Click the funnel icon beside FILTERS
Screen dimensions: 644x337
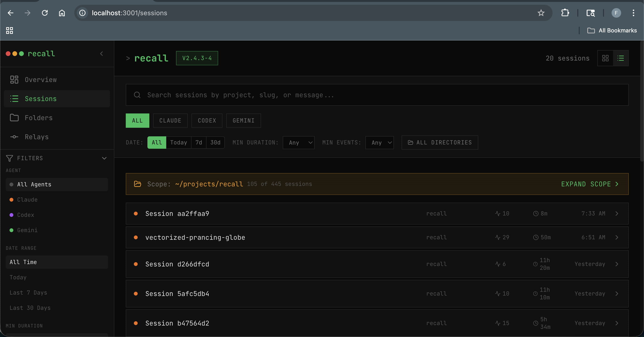point(9,158)
